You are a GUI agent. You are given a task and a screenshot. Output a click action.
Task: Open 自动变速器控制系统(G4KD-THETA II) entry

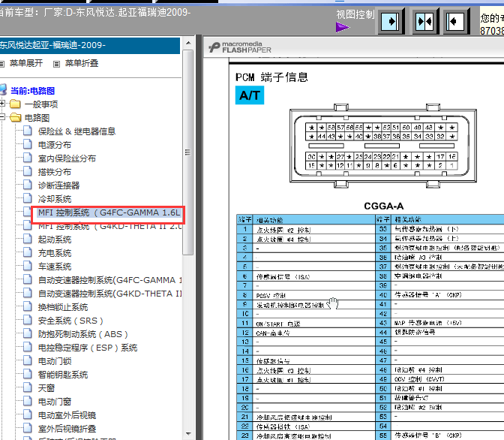pos(109,294)
